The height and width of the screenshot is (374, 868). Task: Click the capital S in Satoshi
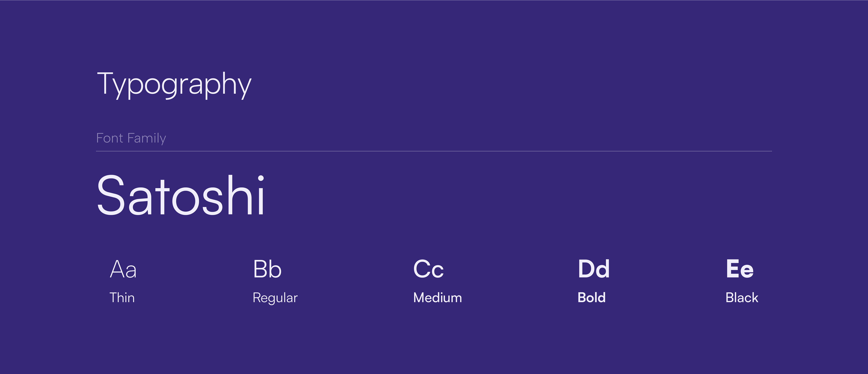pos(111,195)
